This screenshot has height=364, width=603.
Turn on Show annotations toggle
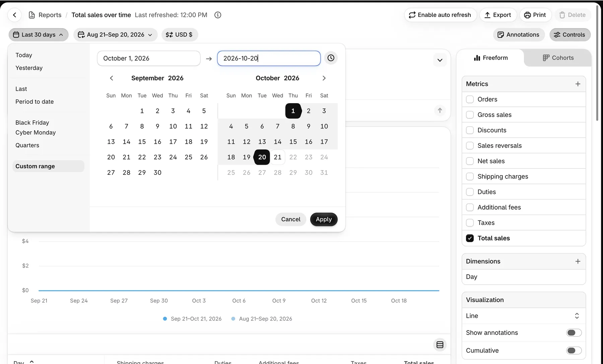coord(574,333)
